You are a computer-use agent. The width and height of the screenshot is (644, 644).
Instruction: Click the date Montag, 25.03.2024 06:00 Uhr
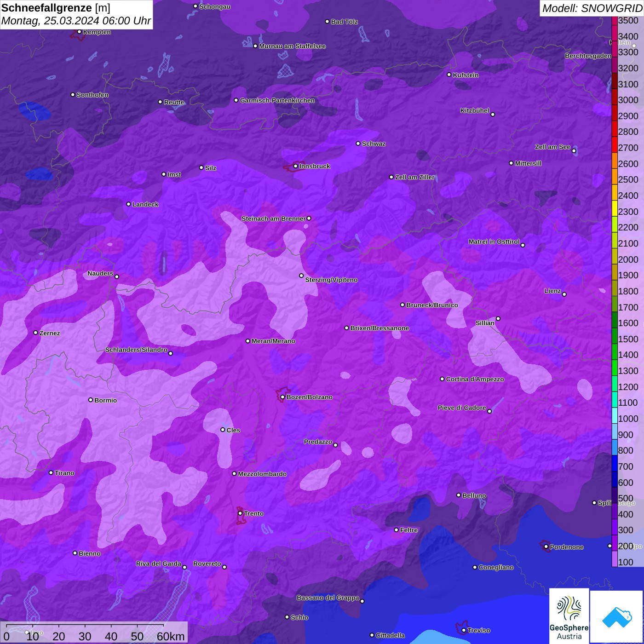[76, 21]
